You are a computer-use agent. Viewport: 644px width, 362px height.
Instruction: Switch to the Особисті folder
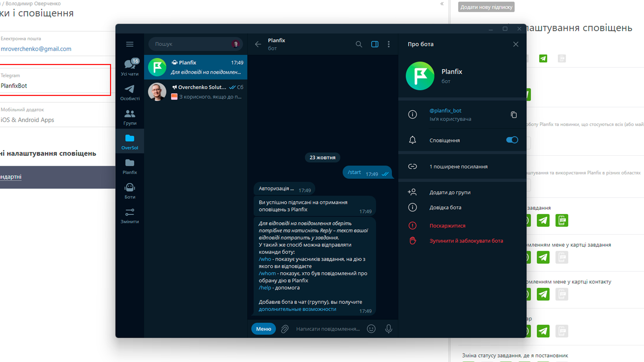[x=130, y=93]
